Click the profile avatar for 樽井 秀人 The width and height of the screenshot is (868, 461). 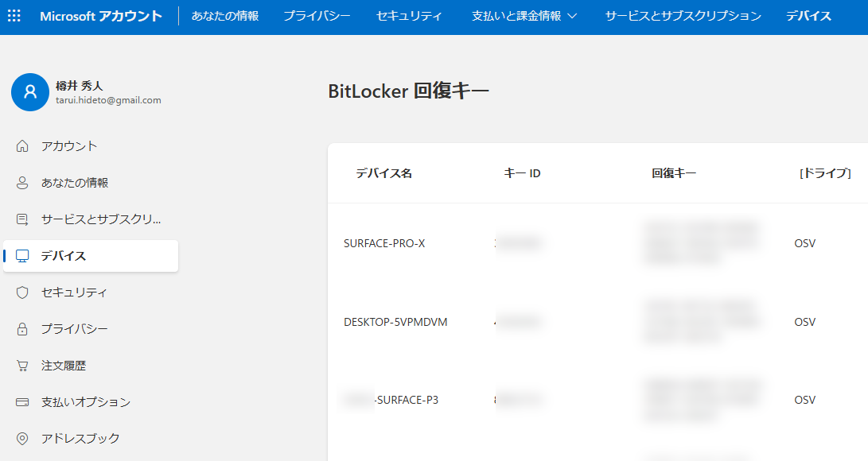(x=30, y=92)
